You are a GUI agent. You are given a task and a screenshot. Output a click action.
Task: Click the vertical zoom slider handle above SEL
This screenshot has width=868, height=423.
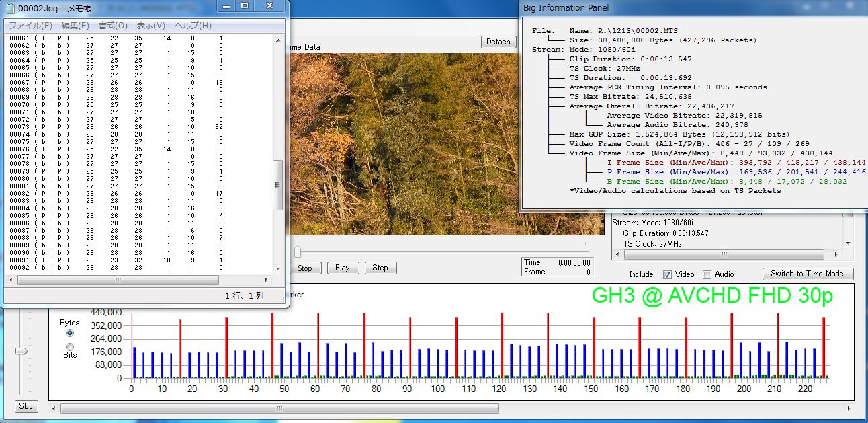[x=21, y=350]
